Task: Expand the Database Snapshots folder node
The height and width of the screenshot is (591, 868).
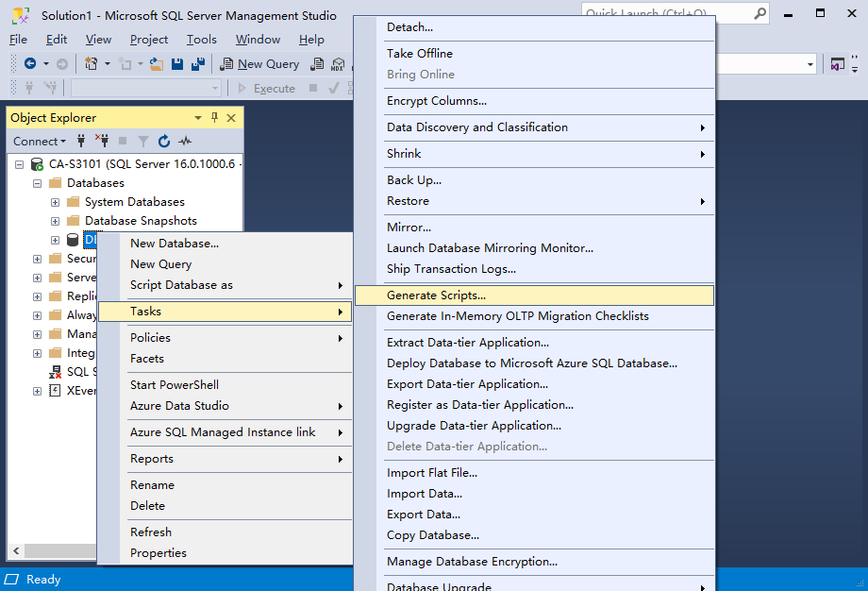Action: pyautogui.click(x=55, y=221)
